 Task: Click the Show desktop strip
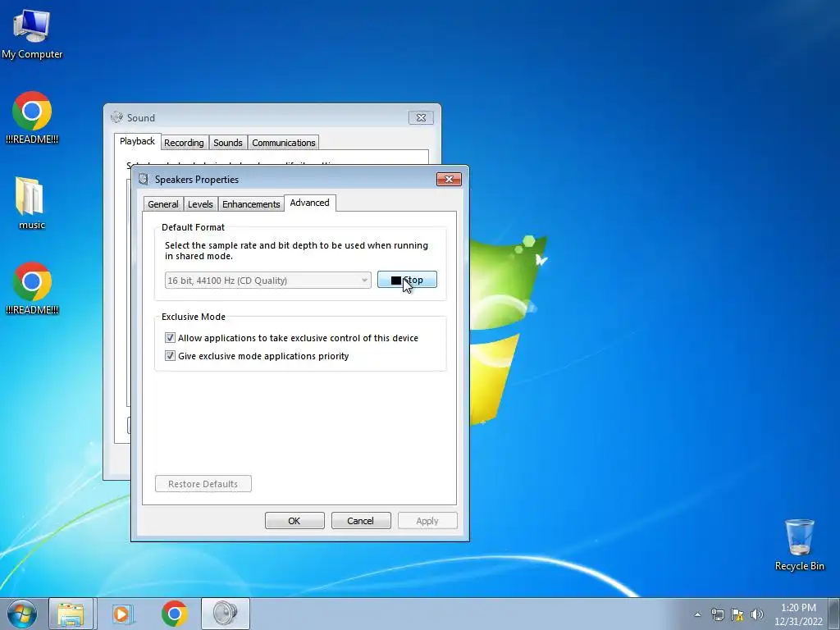point(834,614)
